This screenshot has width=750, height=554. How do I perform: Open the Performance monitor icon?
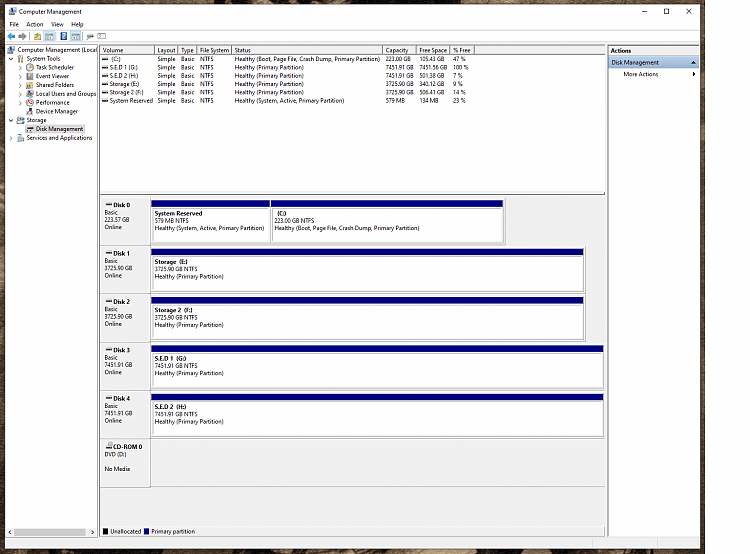tap(30, 102)
